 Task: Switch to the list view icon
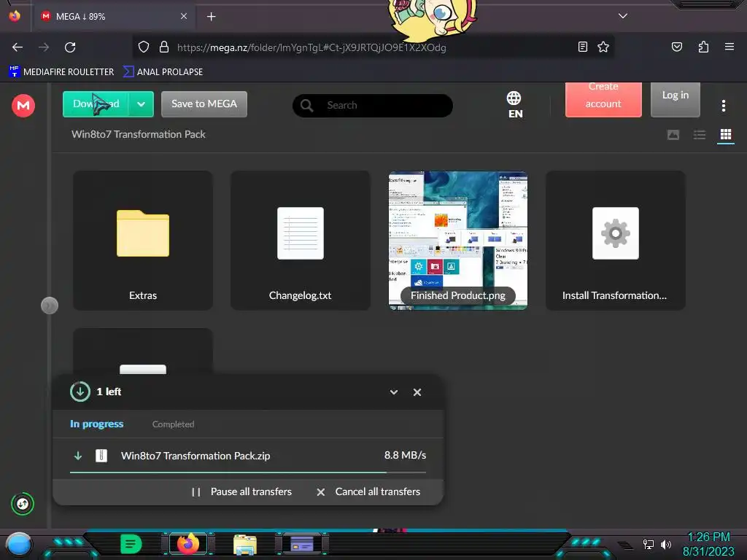click(x=700, y=135)
